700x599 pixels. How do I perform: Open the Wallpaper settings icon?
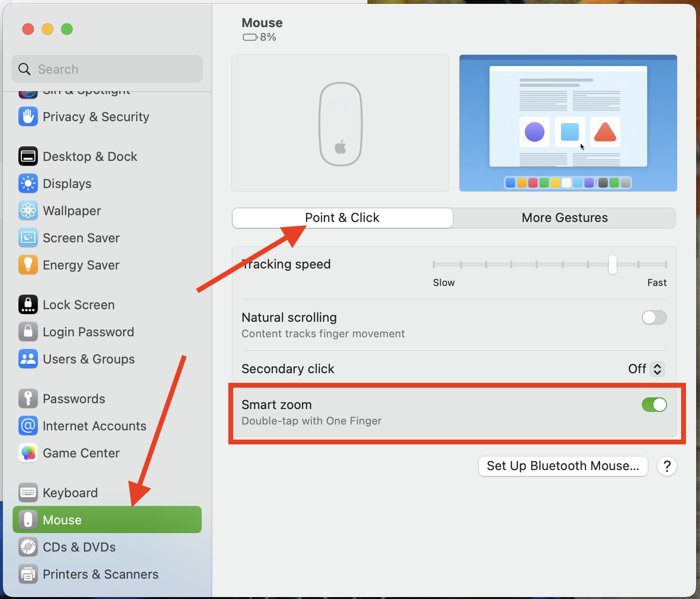tap(28, 210)
